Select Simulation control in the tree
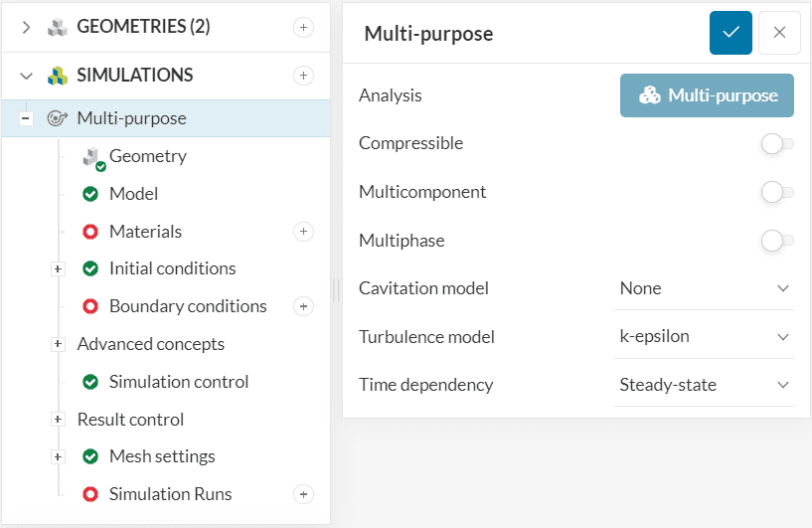This screenshot has height=528, width=812. pos(178,382)
